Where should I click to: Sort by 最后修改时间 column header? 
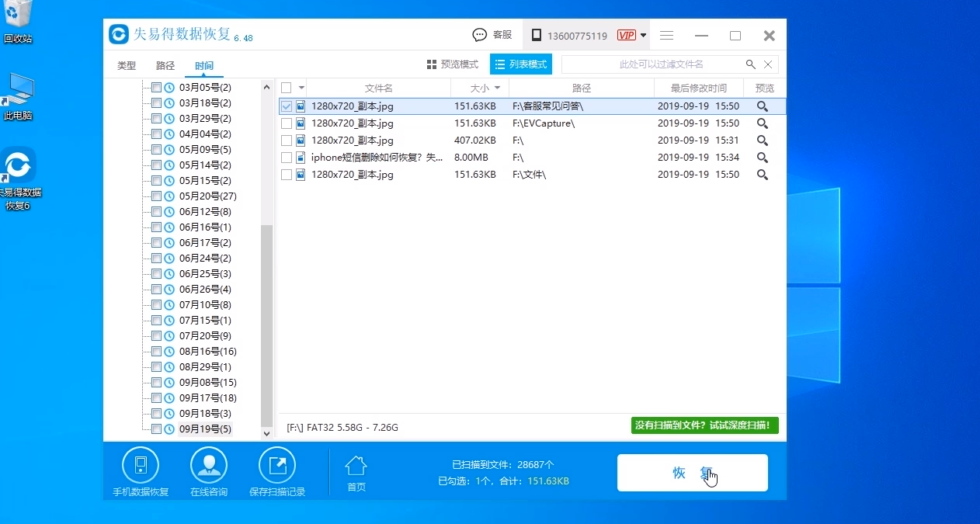pyautogui.click(x=699, y=88)
